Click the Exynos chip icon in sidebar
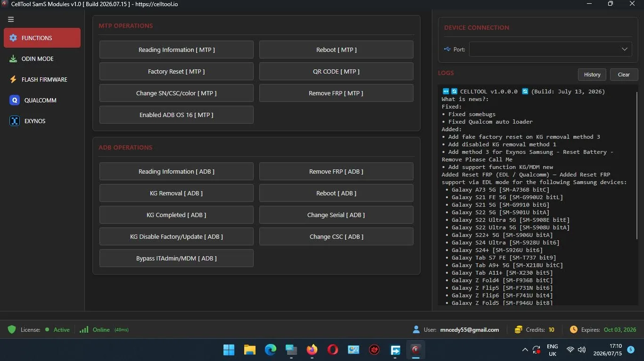The image size is (644, 361). point(15,121)
